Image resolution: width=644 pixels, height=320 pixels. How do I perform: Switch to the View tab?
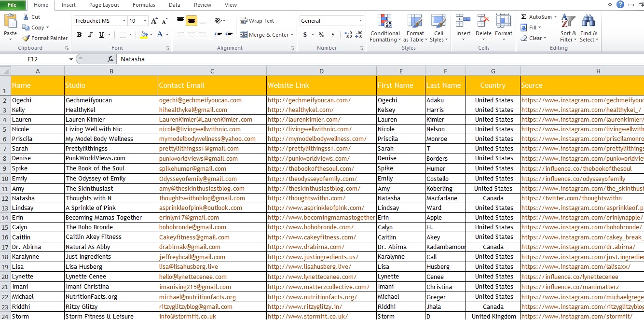(231, 5)
